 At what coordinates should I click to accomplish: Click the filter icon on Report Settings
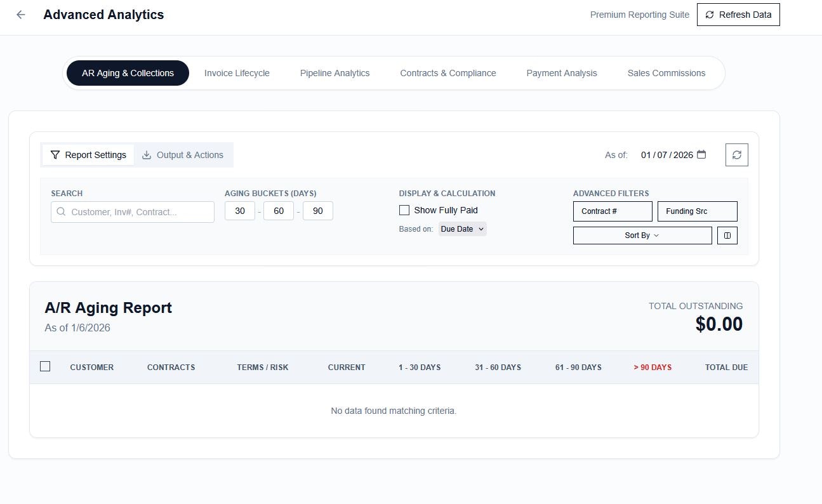pyautogui.click(x=55, y=154)
